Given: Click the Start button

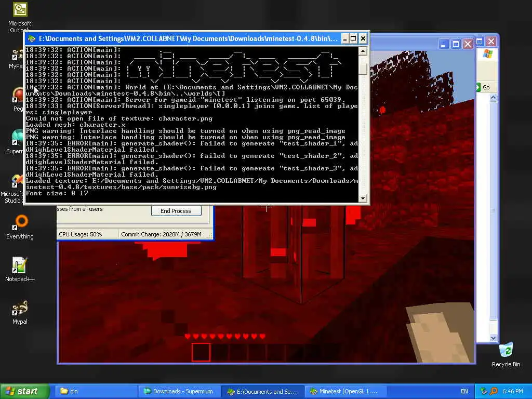Looking at the screenshot, I should click(x=25, y=391).
